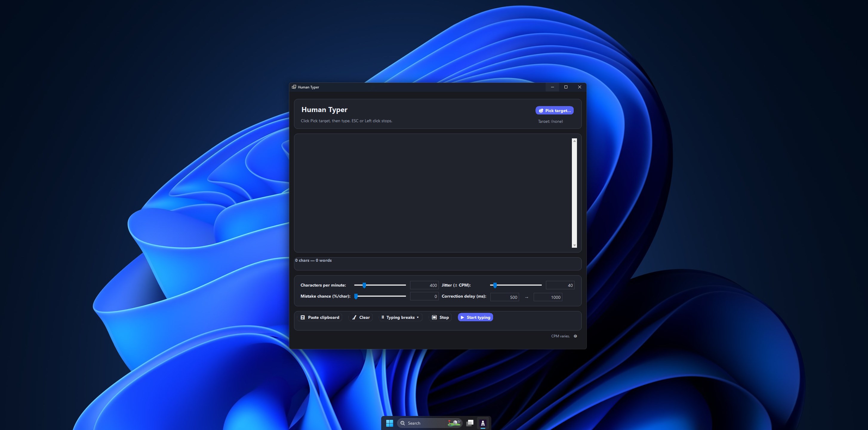Click the play icon on Start typing
The image size is (868, 430).
[x=462, y=317]
